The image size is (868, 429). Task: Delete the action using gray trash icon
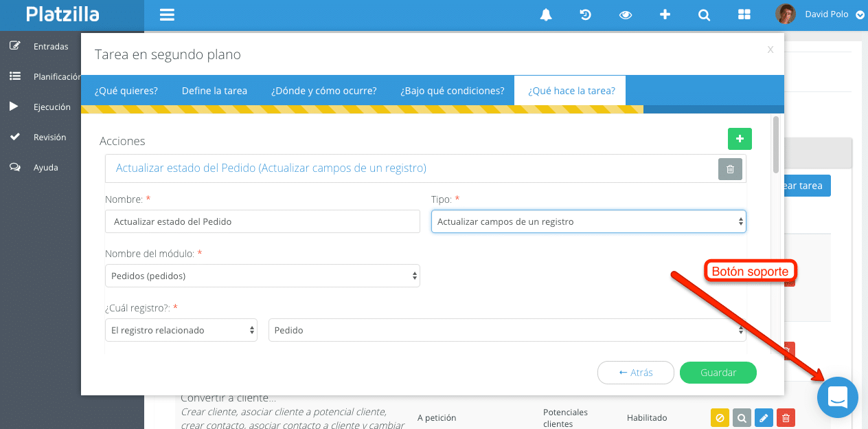pos(730,168)
